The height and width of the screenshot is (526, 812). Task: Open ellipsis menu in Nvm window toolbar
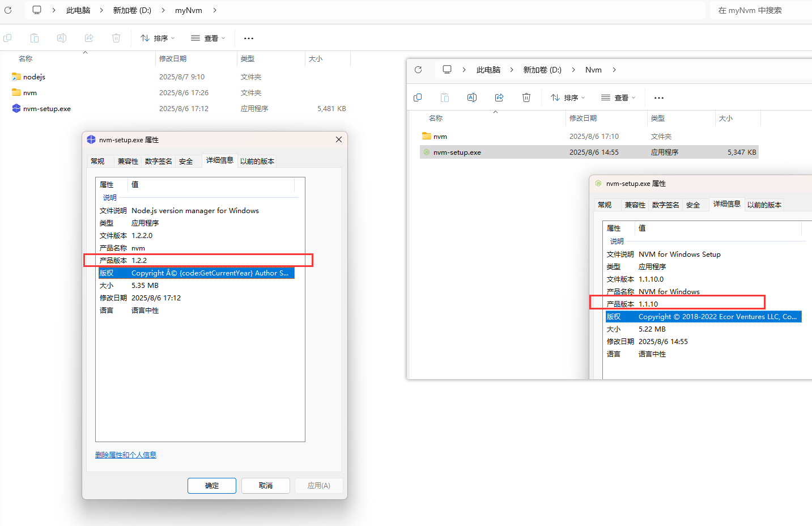(659, 97)
